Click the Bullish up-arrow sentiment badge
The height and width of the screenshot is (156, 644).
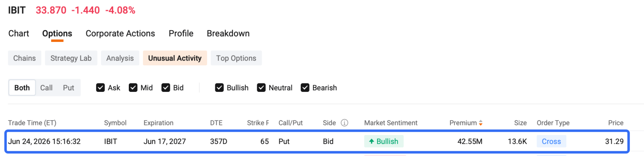[384, 141]
